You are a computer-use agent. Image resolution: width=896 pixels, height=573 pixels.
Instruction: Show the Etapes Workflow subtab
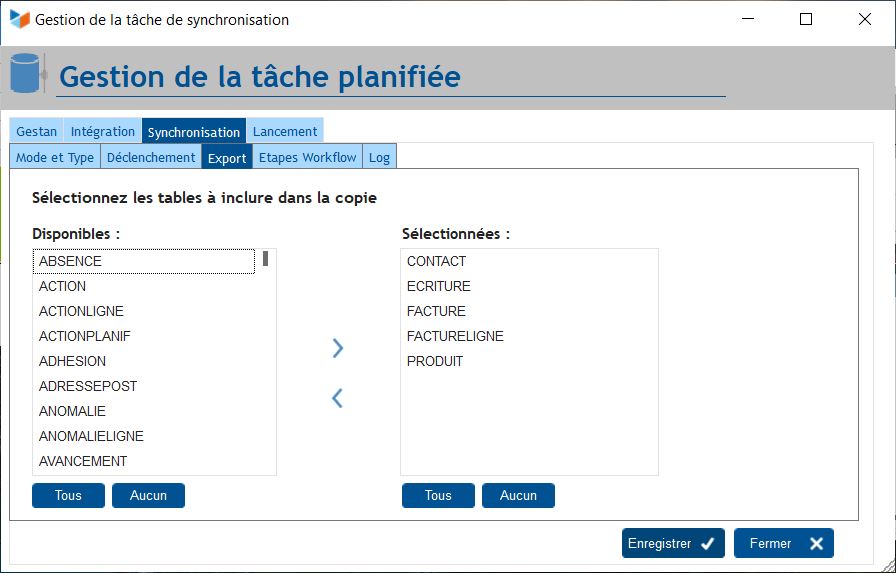pyautogui.click(x=307, y=157)
